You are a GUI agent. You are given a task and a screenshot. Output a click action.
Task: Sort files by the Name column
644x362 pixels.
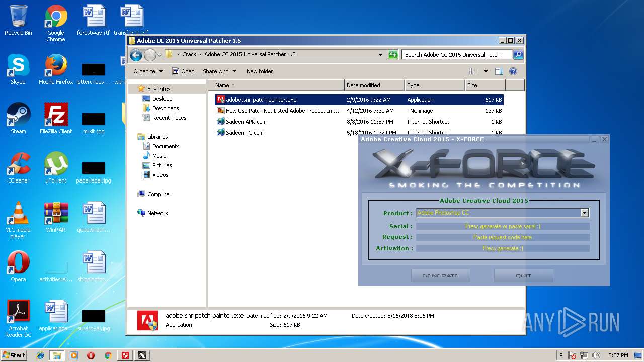click(276, 85)
